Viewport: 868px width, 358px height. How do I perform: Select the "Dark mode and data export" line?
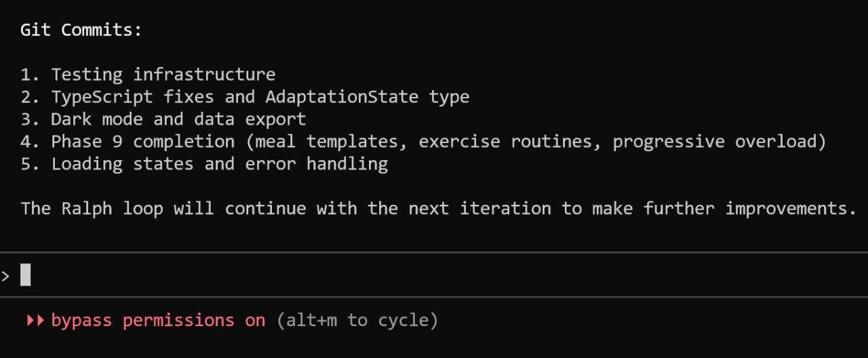pos(178,119)
